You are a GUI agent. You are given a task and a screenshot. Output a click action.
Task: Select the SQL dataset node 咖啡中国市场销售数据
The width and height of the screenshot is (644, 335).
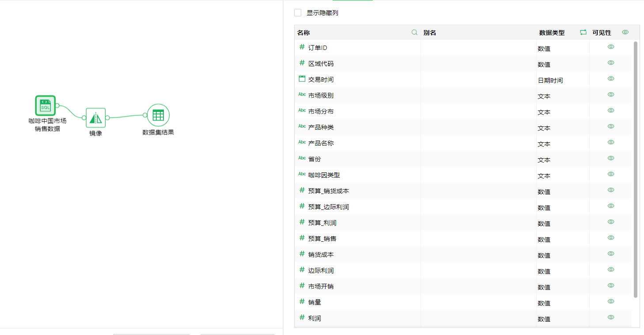[45, 106]
